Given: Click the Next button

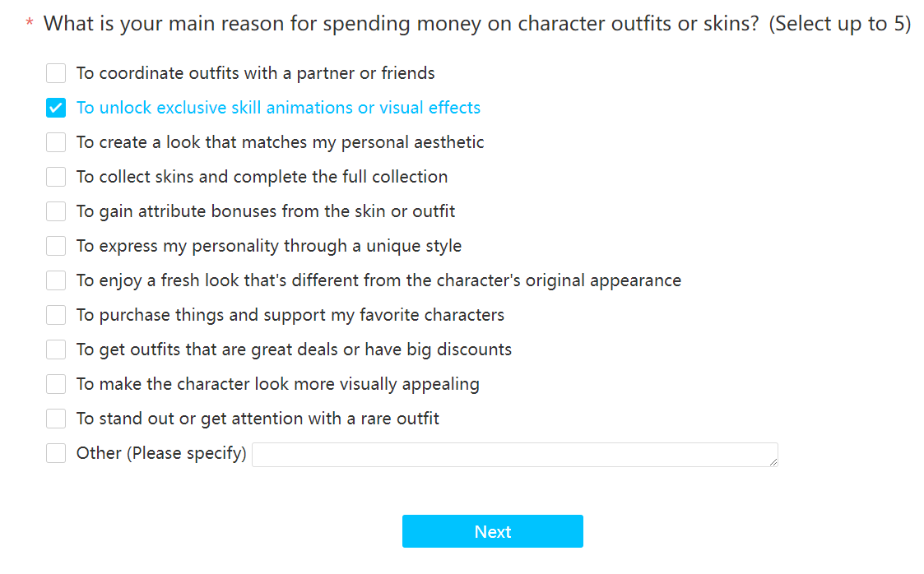Looking at the screenshot, I should click(493, 531).
